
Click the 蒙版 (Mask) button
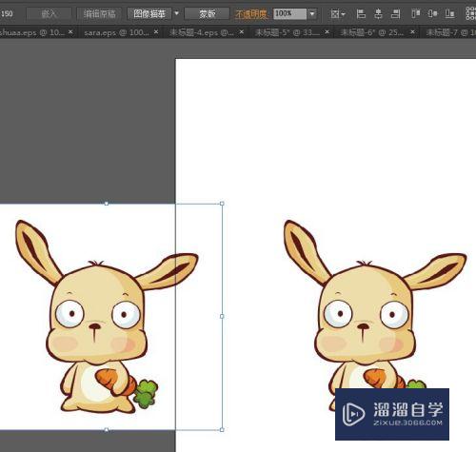tap(207, 14)
